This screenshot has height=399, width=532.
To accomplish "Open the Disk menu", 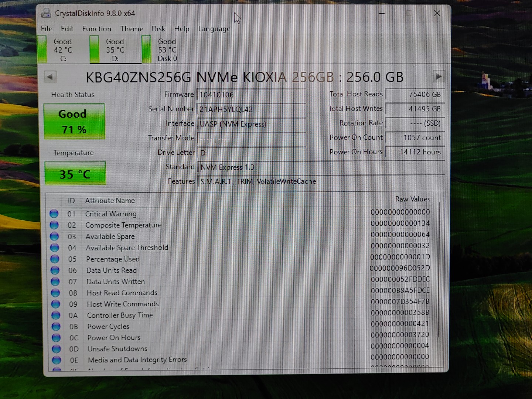I will click(x=158, y=28).
